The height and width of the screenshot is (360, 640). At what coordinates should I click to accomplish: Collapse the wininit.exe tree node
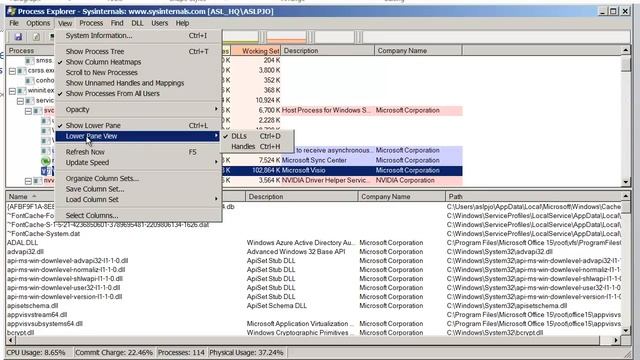[x=12, y=91]
